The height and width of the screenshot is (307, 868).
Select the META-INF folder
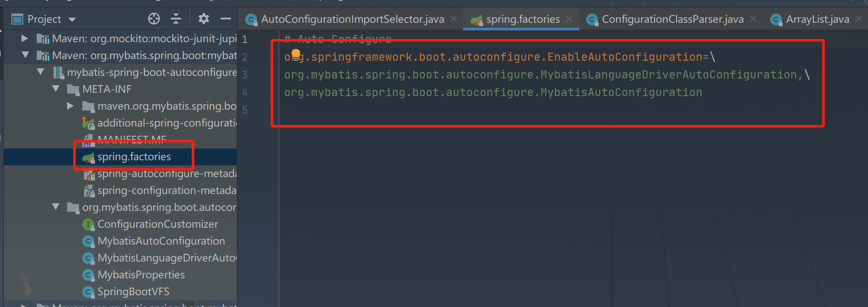(107, 89)
